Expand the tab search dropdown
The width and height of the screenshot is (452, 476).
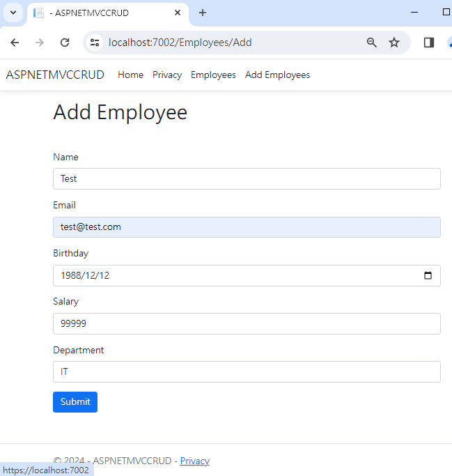pyautogui.click(x=13, y=13)
